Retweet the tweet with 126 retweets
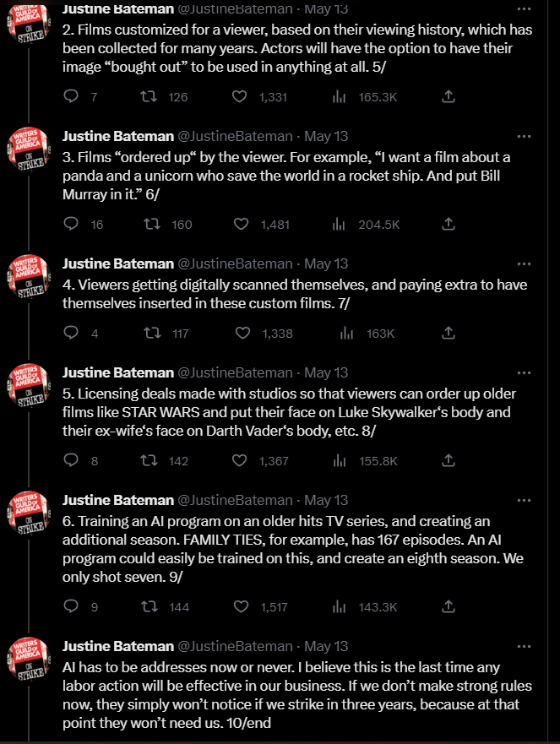Screen dimensions: 560x744 pos(149,97)
